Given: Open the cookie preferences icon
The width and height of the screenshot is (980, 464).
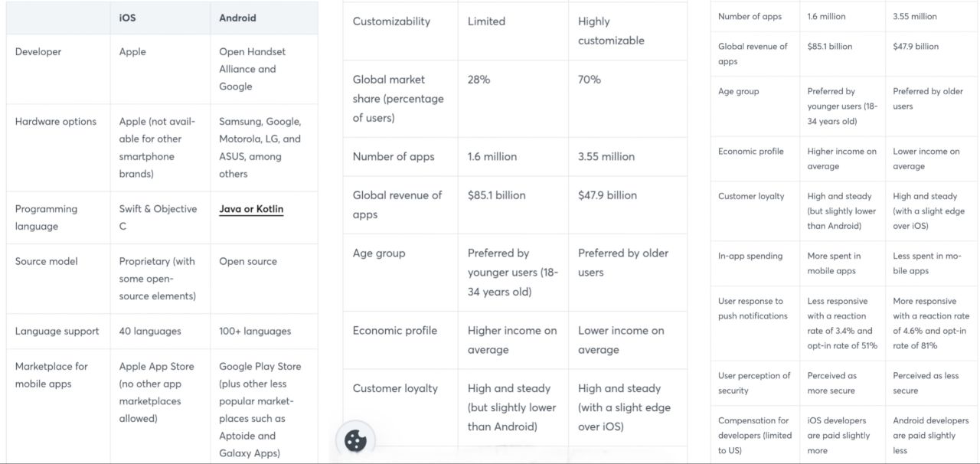Looking at the screenshot, I should click(356, 440).
